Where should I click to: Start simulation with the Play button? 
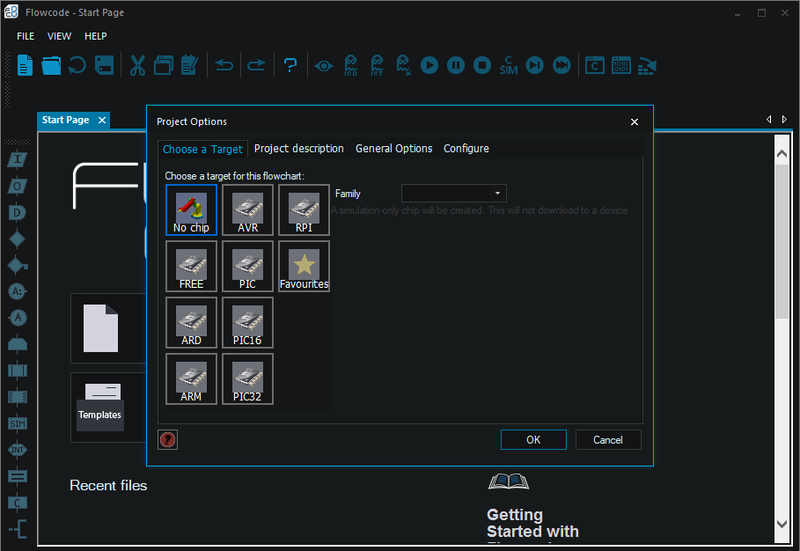point(429,65)
